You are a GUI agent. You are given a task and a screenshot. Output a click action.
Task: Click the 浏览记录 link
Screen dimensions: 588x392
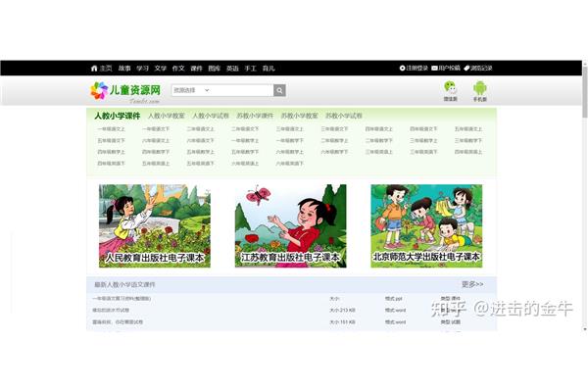tap(478, 69)
